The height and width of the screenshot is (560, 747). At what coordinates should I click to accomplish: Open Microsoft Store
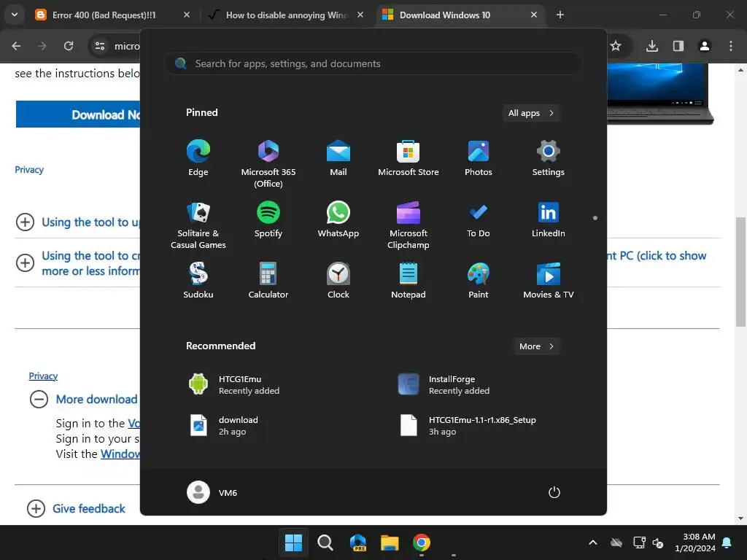click(409, 158)
